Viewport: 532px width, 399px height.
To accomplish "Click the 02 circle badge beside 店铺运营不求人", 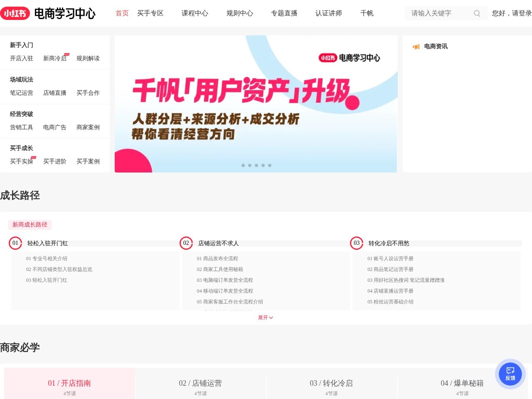I will coord(186,243).
